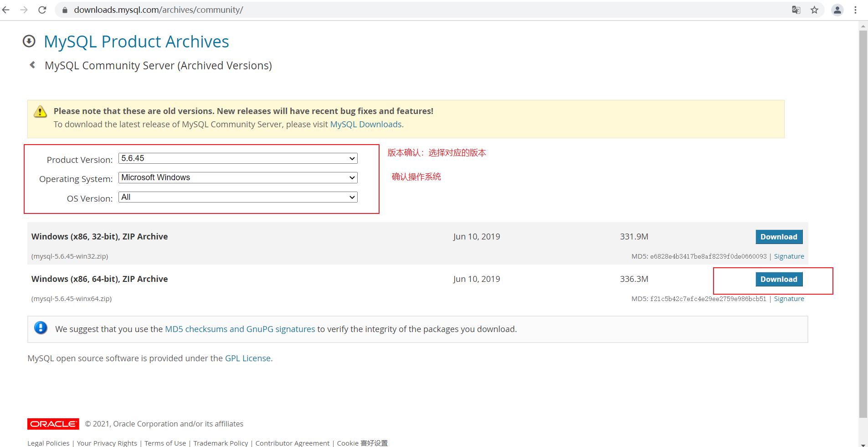
Task: Click the 64-bit row's Jun 10, 2019 date
Action: tap(477, 279)
